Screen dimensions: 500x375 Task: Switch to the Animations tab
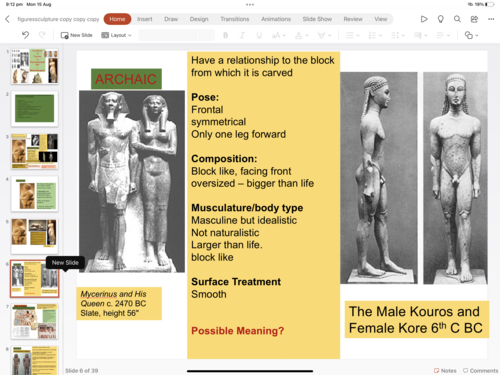[x=276, y=19]
